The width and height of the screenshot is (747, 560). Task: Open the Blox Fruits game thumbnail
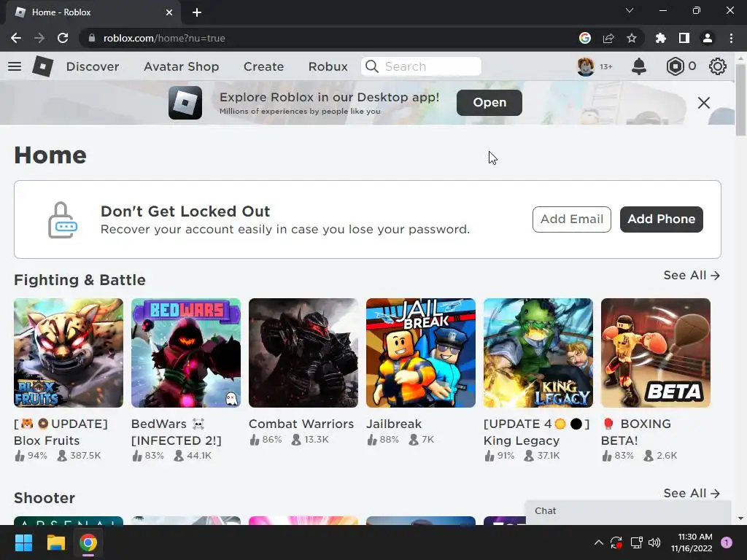click(x=69, y=353)
